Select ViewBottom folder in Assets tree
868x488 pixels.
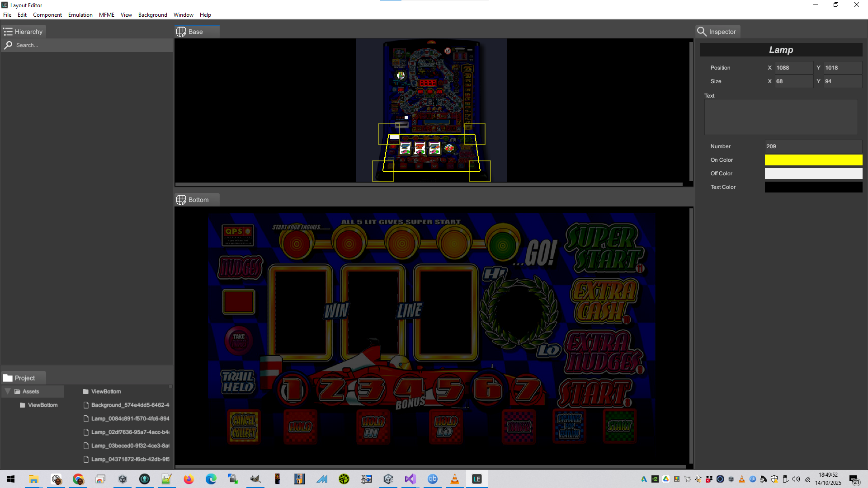point(42,405)
